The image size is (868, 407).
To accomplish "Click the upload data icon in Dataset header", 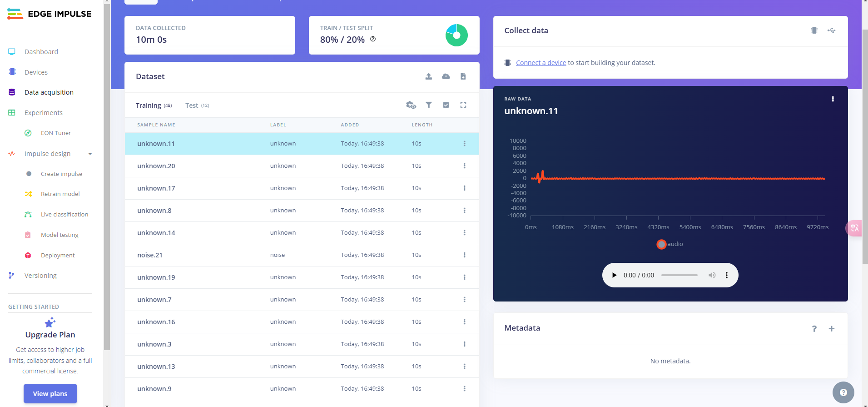I will pyautogui.click(x=428, y=76).
